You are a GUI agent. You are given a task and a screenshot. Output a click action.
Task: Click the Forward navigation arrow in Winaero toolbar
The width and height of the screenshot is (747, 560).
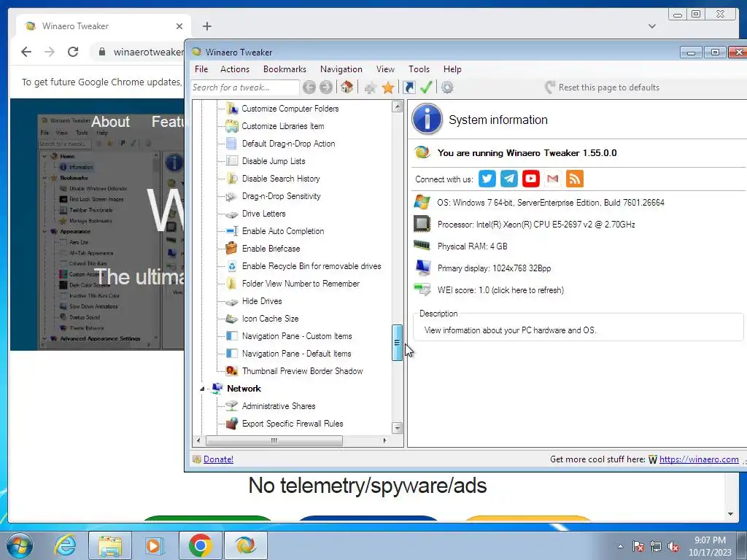click(x=326, y=87)
